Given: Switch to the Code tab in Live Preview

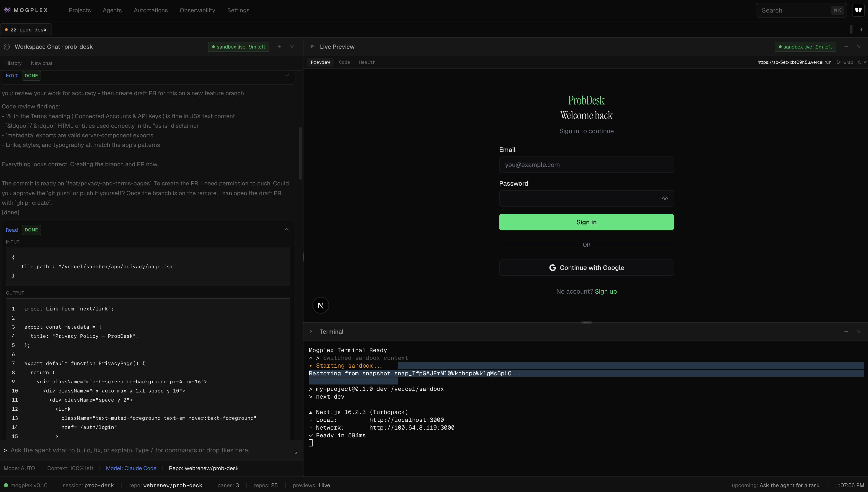Looking at the screenshot, I should (x=344, y=62).
